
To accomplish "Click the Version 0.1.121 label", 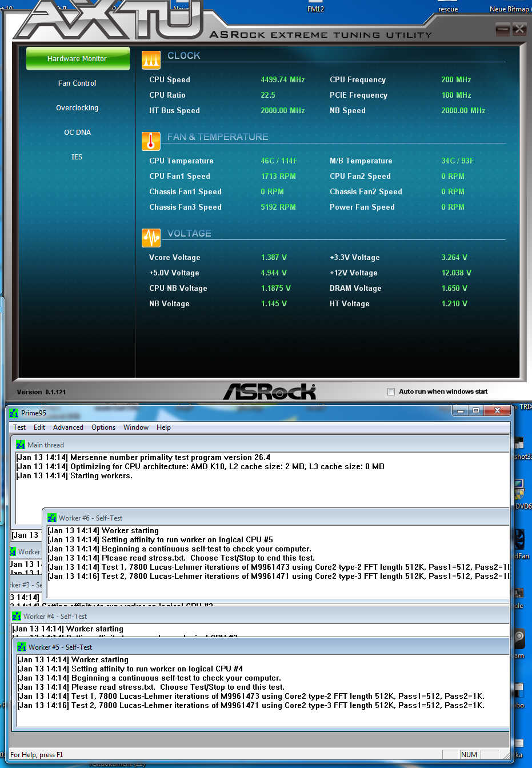I will coord(41,392).
